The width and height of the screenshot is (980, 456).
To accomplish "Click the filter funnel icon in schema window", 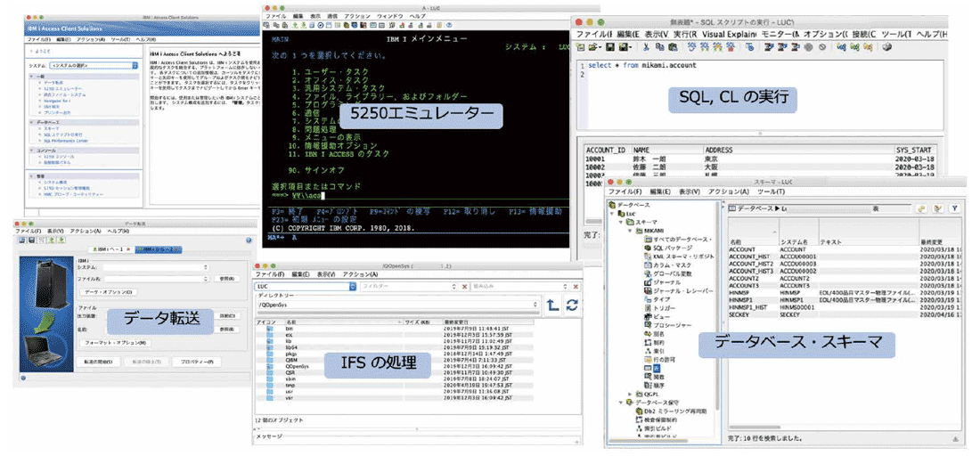I will pyautogui.click(x=954, y=208).
